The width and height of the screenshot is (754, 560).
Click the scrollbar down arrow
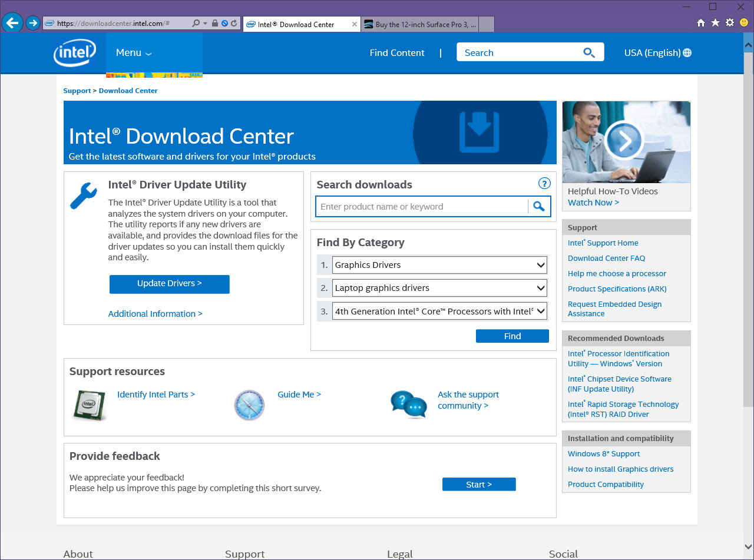point(748,546)
